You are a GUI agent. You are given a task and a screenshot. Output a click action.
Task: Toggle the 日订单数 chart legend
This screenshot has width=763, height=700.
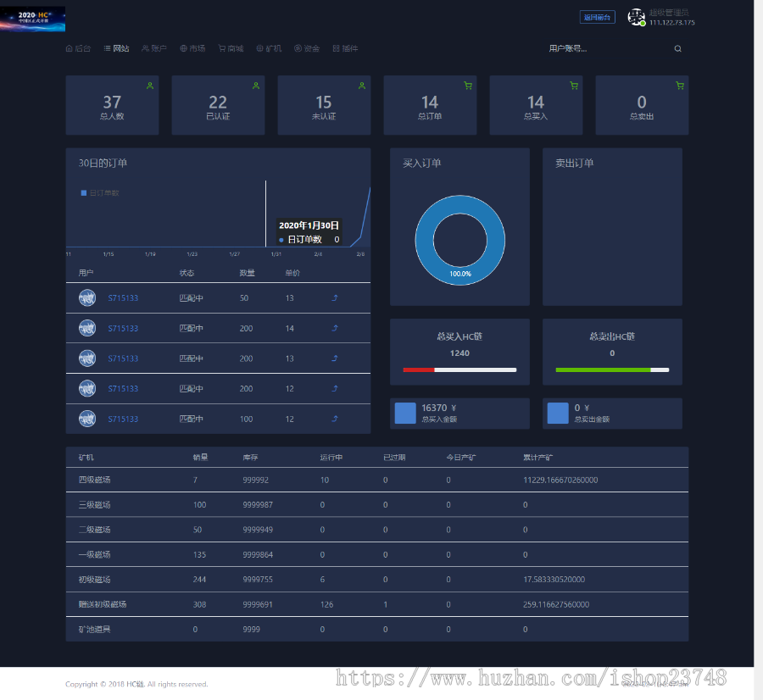[x=100, y=193]
